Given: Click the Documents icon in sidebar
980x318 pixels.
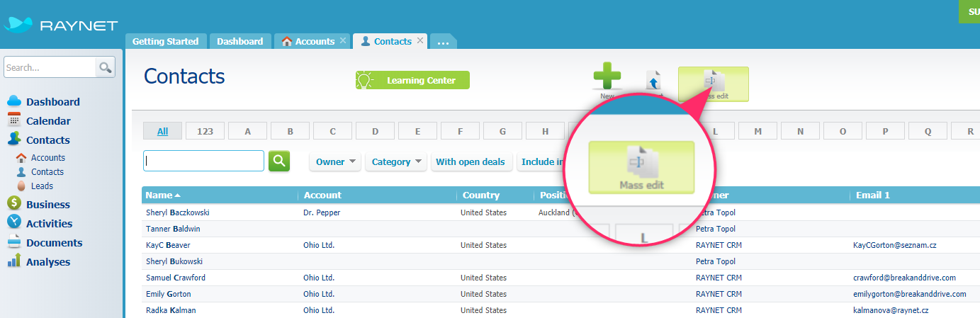Looking at the screenshot, I should click(14, 242).
